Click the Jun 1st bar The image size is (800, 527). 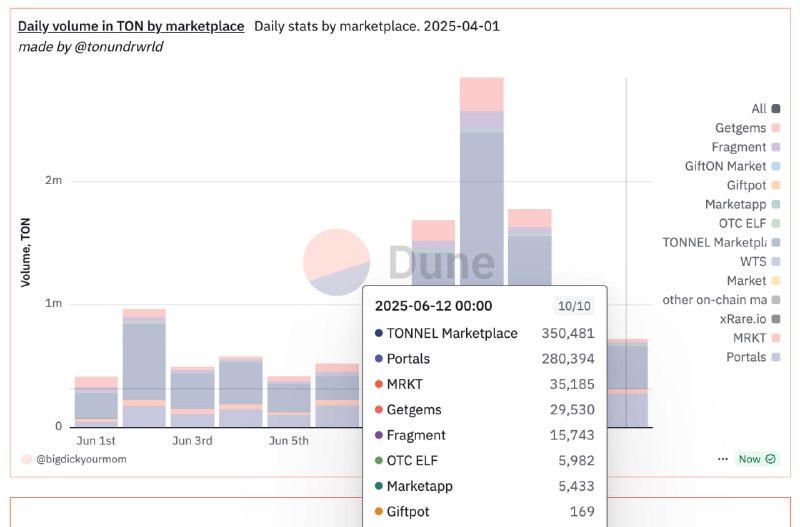[96, 401]
